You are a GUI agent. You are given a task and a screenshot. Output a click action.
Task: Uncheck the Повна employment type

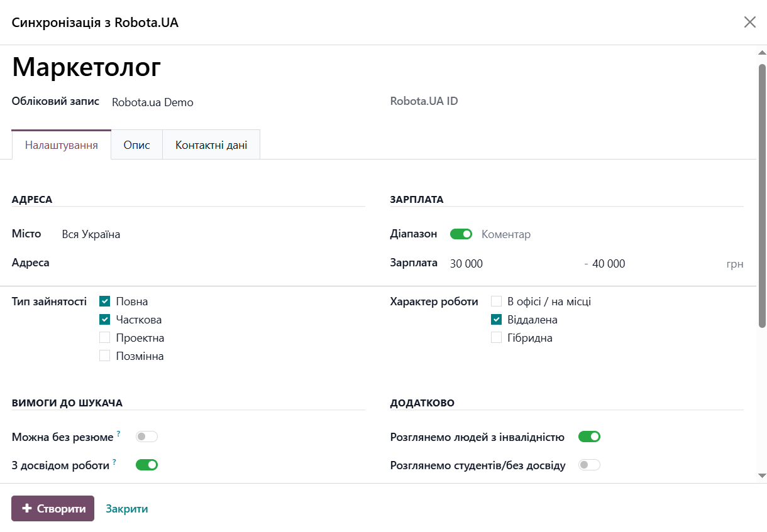click(x=105, y=301)
